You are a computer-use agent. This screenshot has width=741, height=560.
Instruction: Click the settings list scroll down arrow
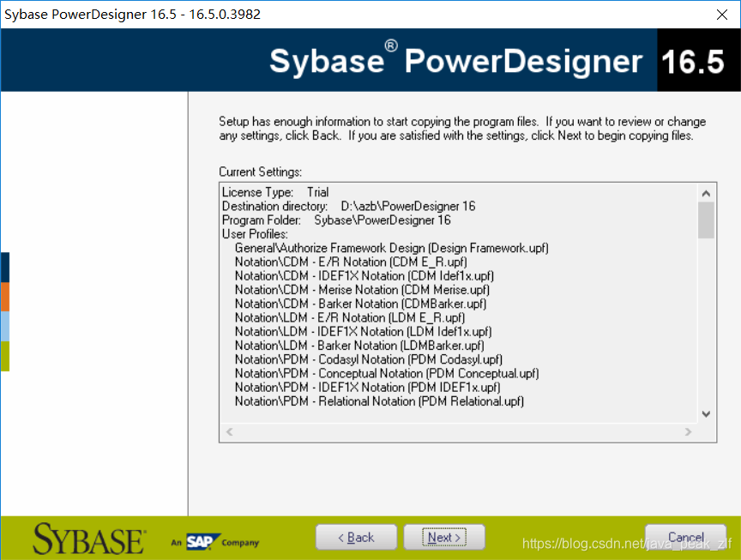pos(706,414)
